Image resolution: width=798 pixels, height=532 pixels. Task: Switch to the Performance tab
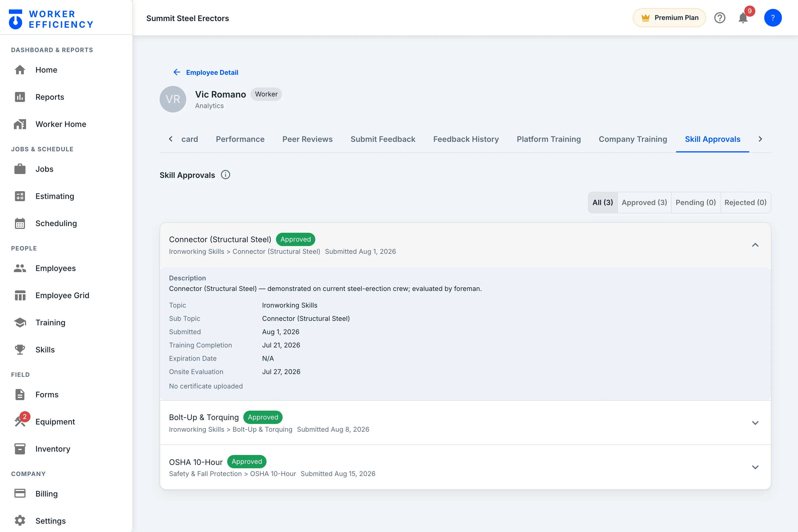coord(240,139)
